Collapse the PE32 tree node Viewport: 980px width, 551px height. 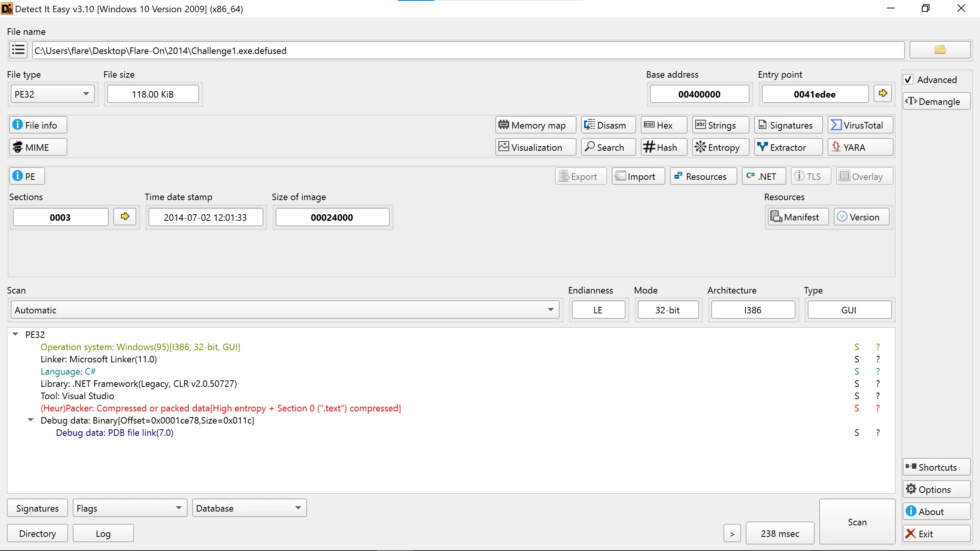point(15,334)
